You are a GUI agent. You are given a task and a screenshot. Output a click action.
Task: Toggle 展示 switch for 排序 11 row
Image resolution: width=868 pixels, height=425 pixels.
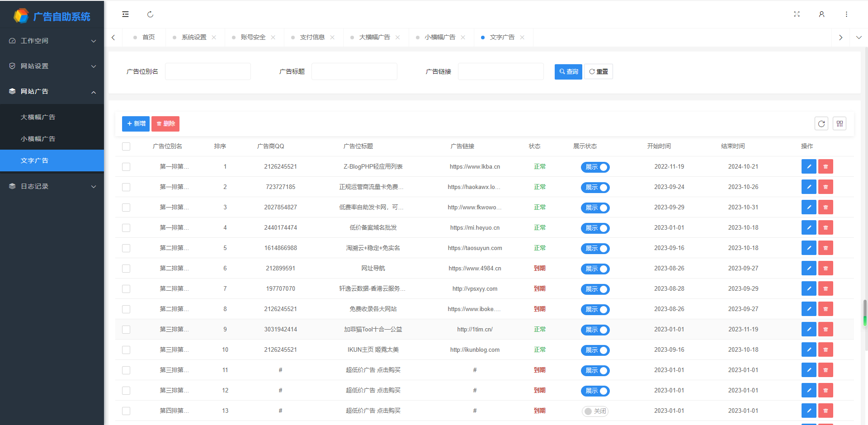pyautogui.click(x=595, y=370)
